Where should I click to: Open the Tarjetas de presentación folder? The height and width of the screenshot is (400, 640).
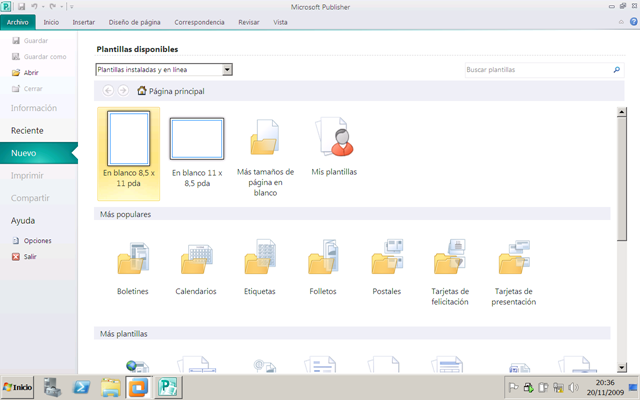click(513, 273)
